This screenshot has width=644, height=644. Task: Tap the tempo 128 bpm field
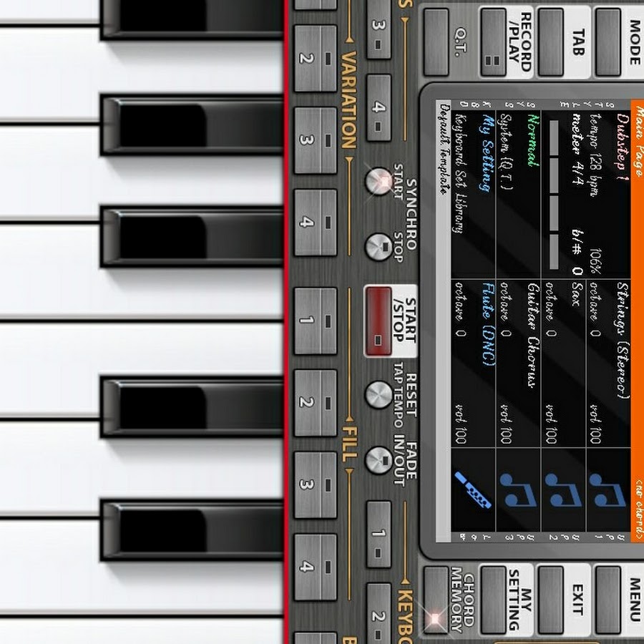tap(596, 155)
